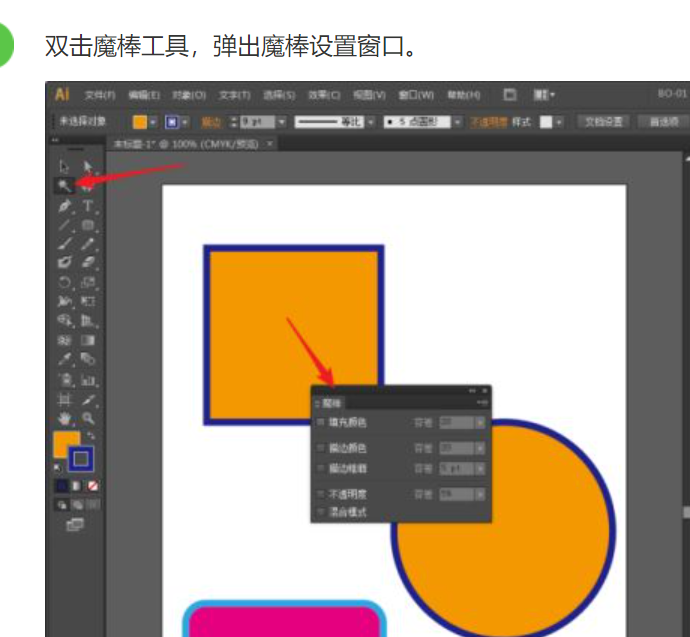
Task: Open the 样式 graphic style dropdown
Action: pyautogui.click(x=559, y=122)
